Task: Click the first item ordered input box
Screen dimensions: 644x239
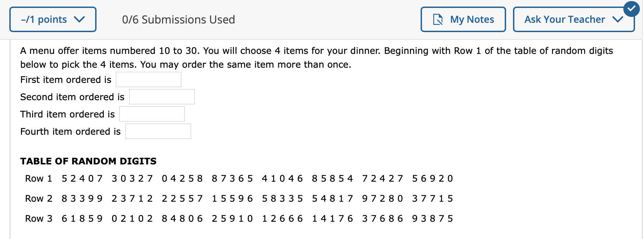Action: [x=148, y=79]
